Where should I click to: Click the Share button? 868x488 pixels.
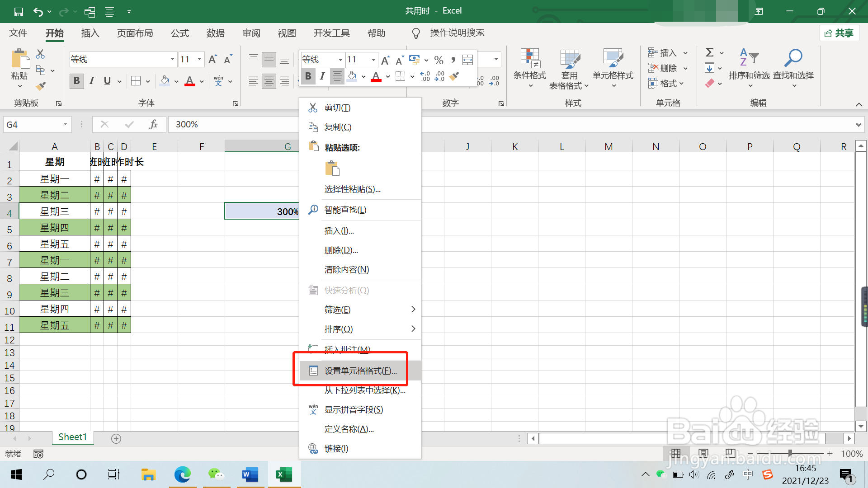pyautogui.click(x=839, y=33)
